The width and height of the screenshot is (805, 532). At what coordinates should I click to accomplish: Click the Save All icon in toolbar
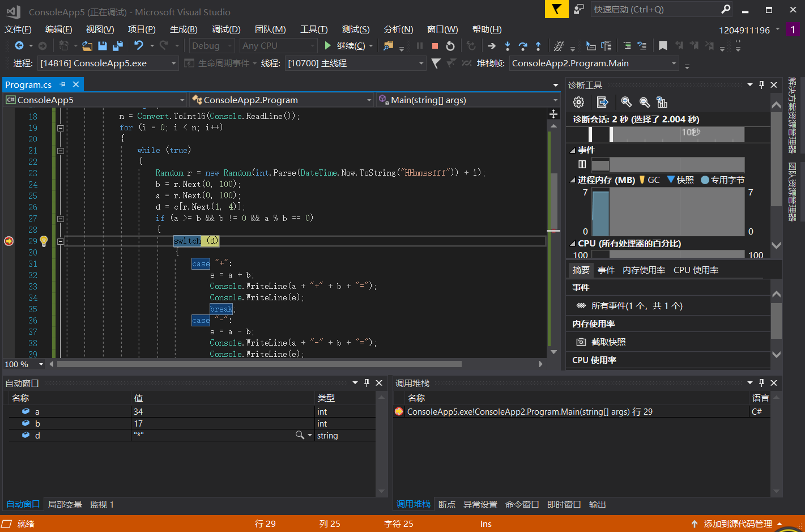[118, 46]
